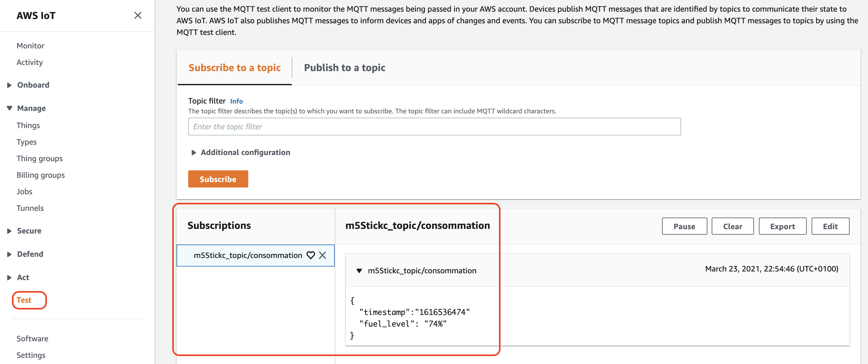868x364 pixels.
Task: Close the AWS IoT sidebar panel
Action: [x=138, y=16]
